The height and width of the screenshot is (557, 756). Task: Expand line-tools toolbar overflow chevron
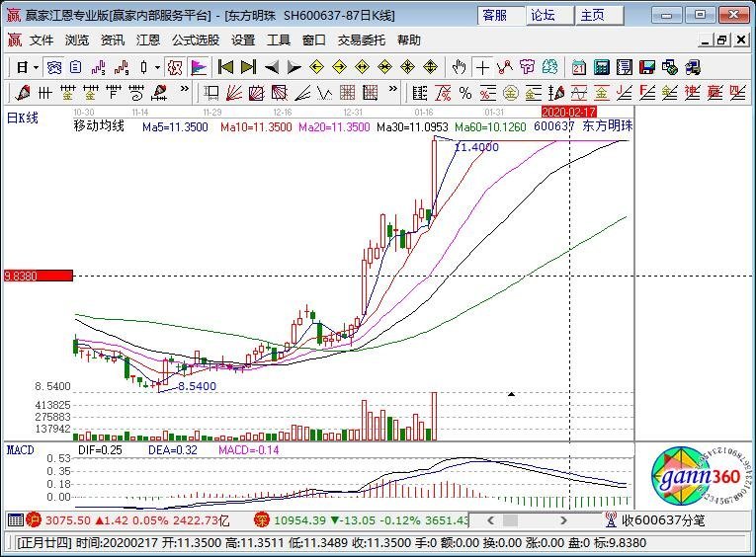click(393, 89)
